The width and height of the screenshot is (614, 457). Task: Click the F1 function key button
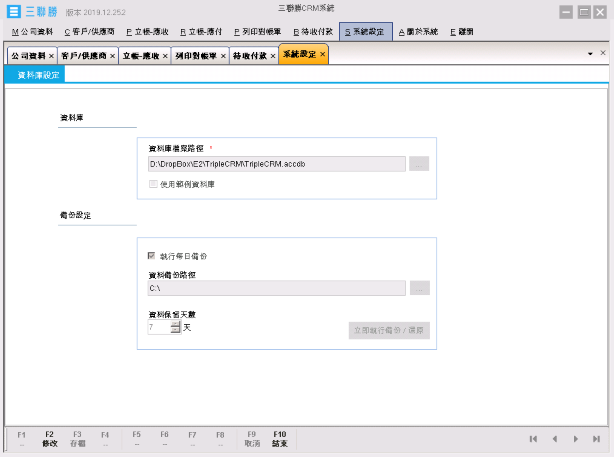pyautogui.click(x=22, y=439)
